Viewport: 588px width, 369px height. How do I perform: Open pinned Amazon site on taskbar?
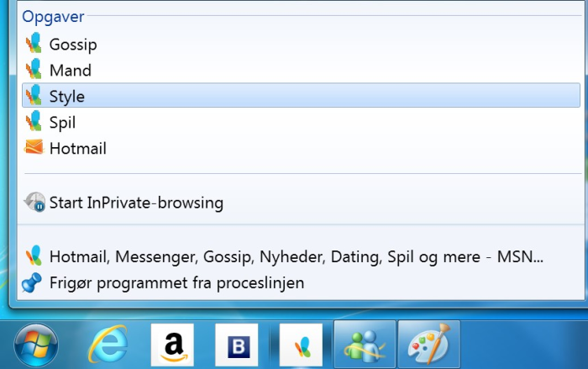point(172,345)
